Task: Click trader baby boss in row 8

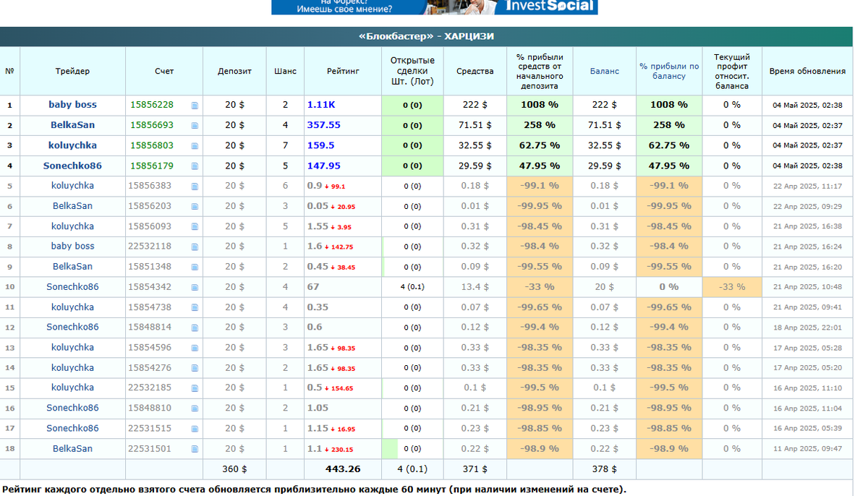Action: 72,247
